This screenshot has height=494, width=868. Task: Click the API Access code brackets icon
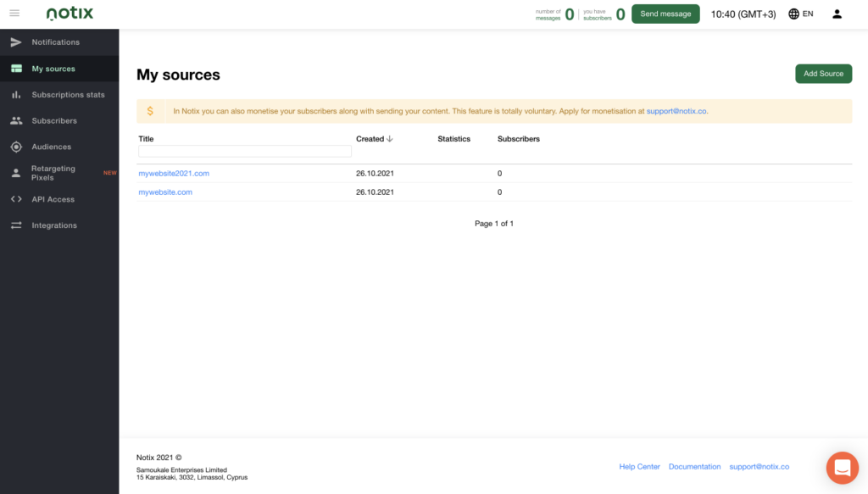(16, 199)
